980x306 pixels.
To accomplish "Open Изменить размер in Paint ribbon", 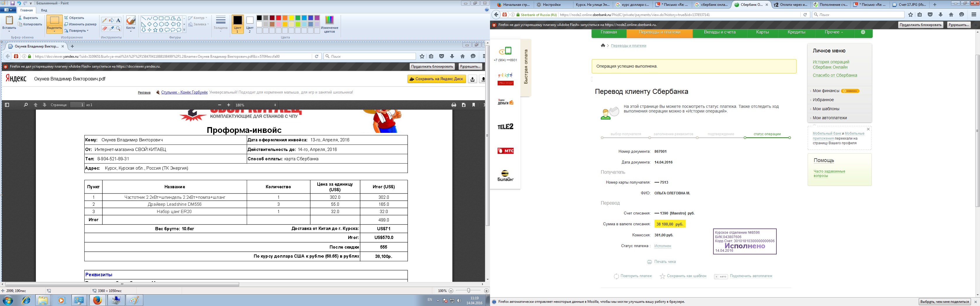I will click(x=80, y=24).
